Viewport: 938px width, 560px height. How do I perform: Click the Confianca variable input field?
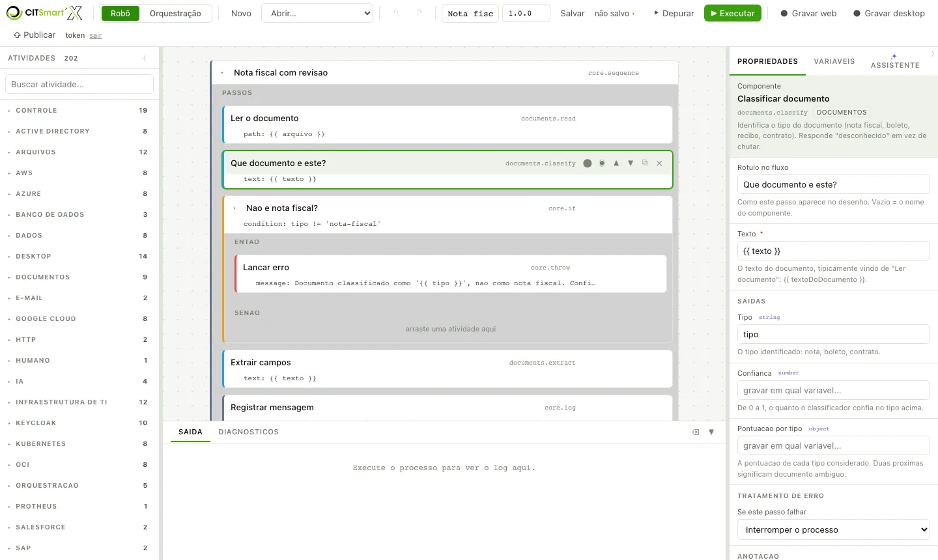(834, 390)
